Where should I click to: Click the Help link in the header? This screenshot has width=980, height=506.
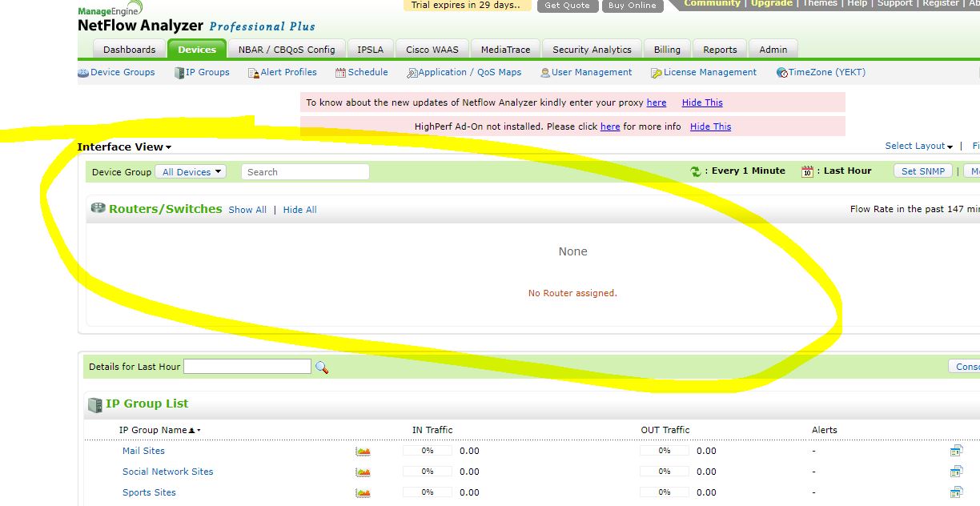pos(857,3)
